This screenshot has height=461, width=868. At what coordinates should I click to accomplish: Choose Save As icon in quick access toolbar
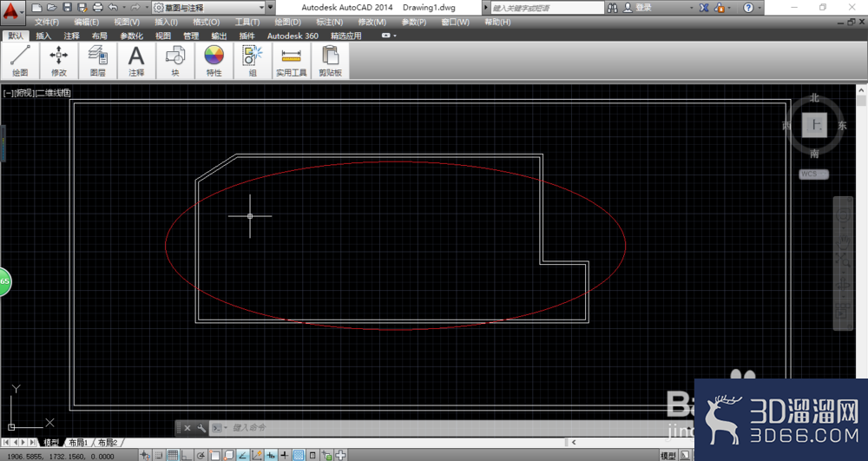click(x=82, y=8)
